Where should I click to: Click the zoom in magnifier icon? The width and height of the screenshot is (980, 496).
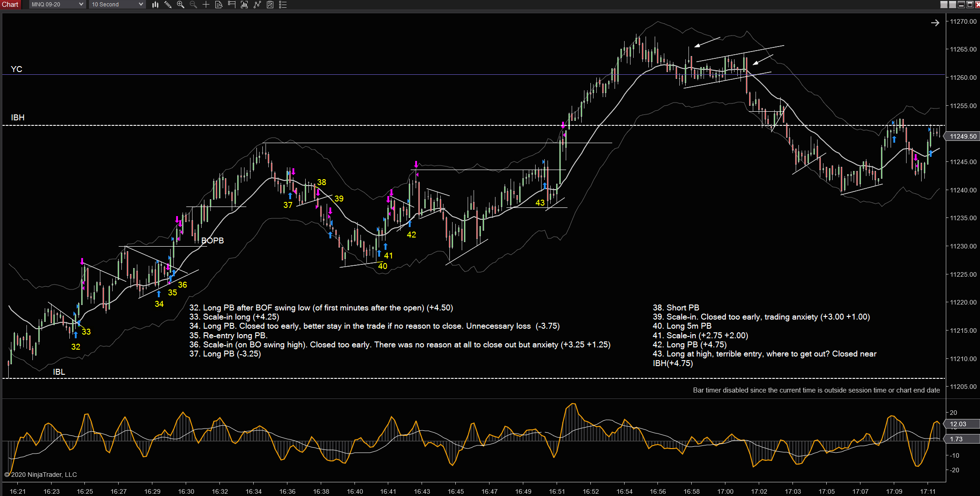(x=181, y=5)
